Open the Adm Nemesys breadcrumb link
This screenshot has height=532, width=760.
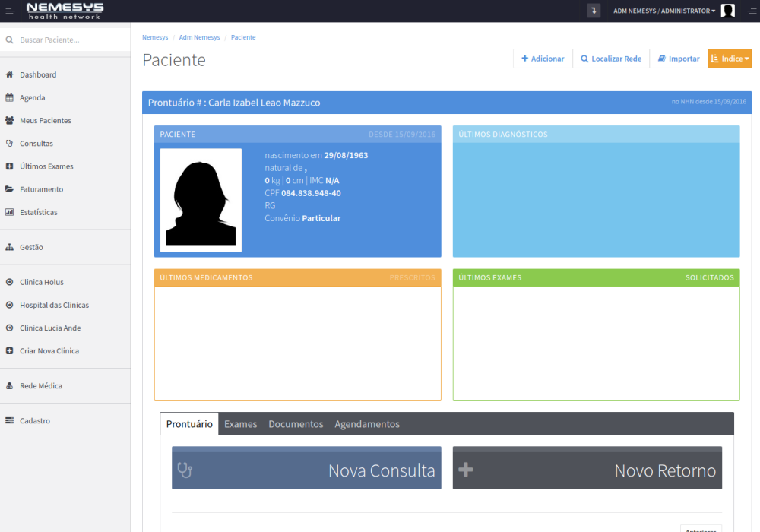coord(199,37)
